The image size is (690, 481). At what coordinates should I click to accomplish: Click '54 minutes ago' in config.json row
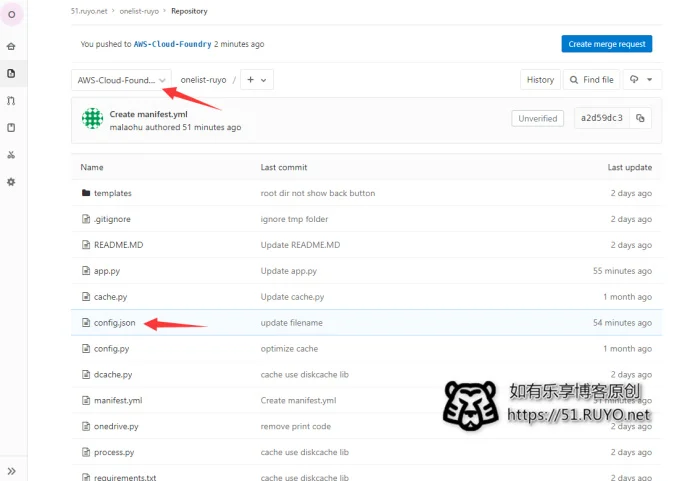pyautogui.click(x=622, y=323)
